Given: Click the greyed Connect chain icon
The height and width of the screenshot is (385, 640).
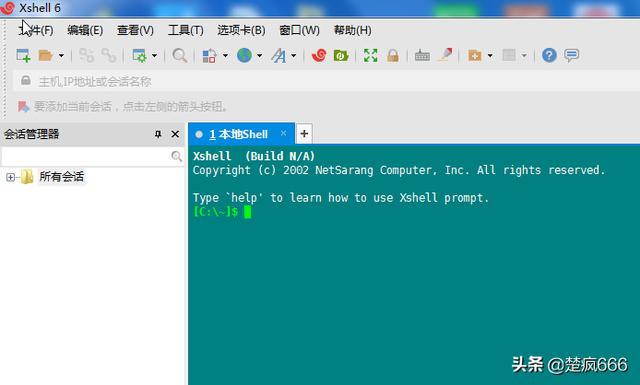Looking at the screenshot, I should tap(86, 55).
